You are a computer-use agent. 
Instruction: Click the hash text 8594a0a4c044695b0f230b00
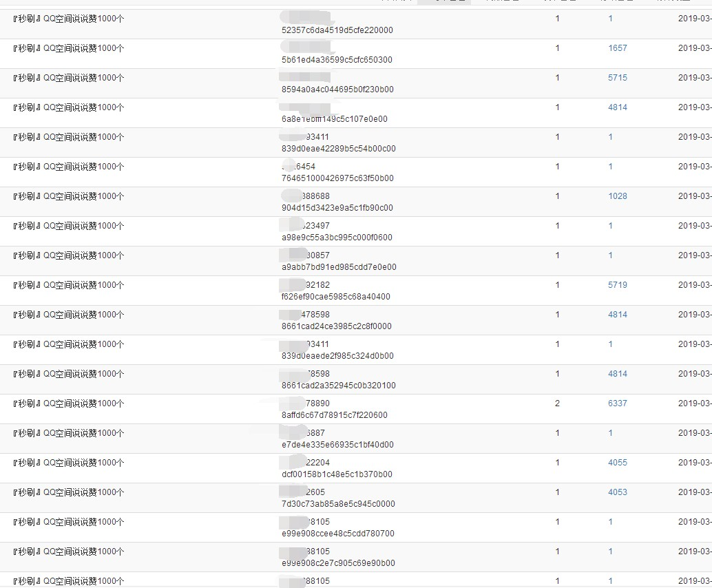point(337,90)
